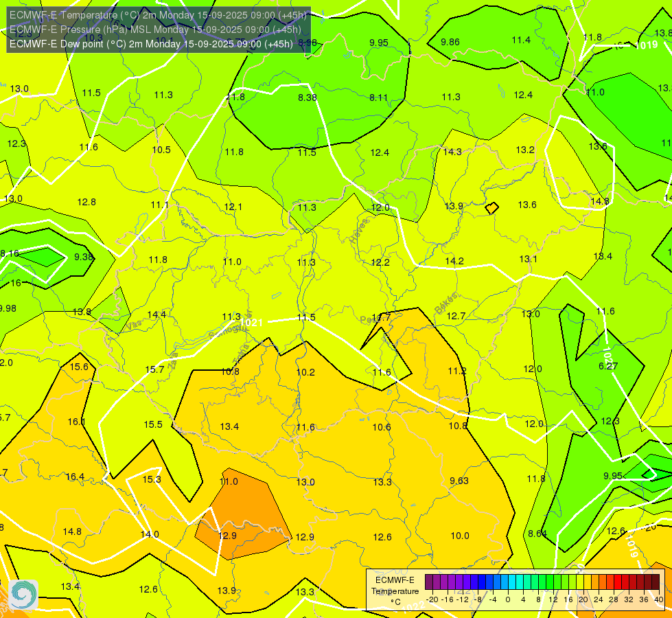The height and width of the screenshot is (618, 672).
Task: Click the map value 14.2
Action: click(x=454, y=261)
